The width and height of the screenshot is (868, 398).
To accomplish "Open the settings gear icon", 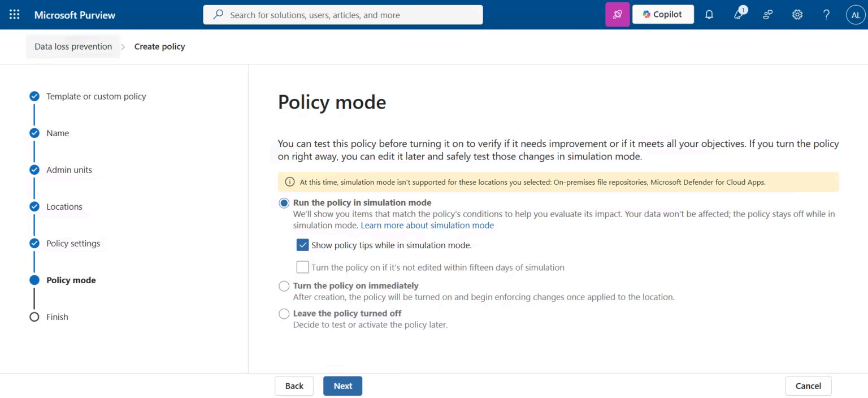I will tap(797, 15).
